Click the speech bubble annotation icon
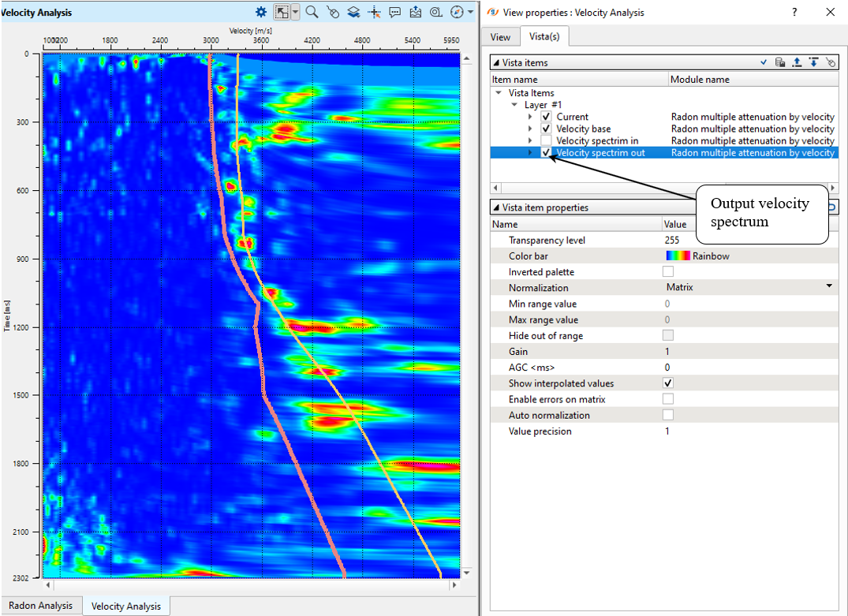This screenshot has height=616, width=848. pyautogui.click(x=395, y=12)
